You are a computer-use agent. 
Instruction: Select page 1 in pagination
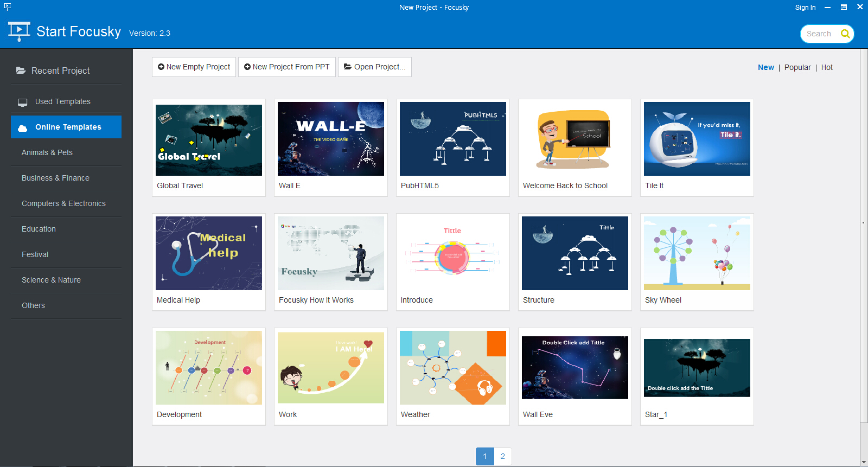pos(485,456)
